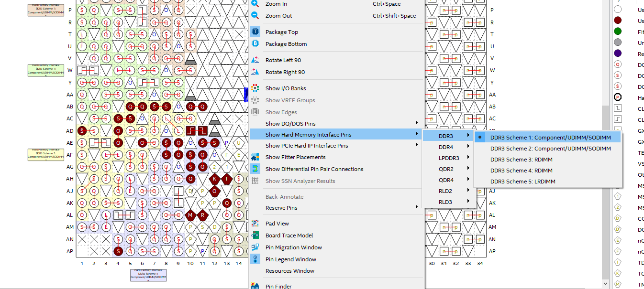644x289 pixels.
Task: Click the Package Top chip icon
Action: (254, 32)
